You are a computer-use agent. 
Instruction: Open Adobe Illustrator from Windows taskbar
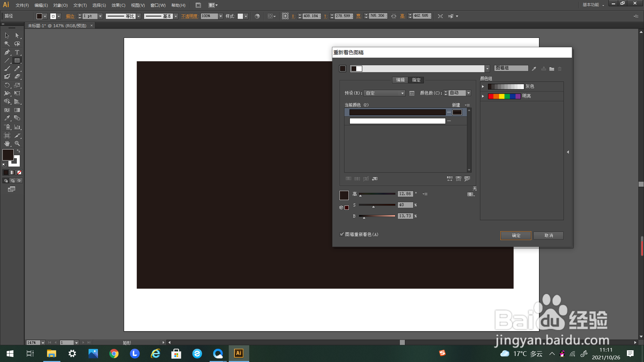click(x=239, y=353)
